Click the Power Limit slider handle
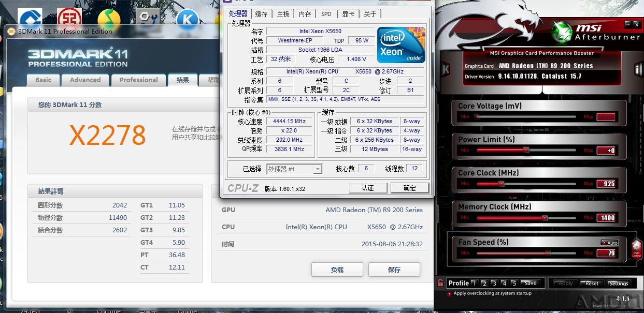644x313 pixels. coord(526,150)
